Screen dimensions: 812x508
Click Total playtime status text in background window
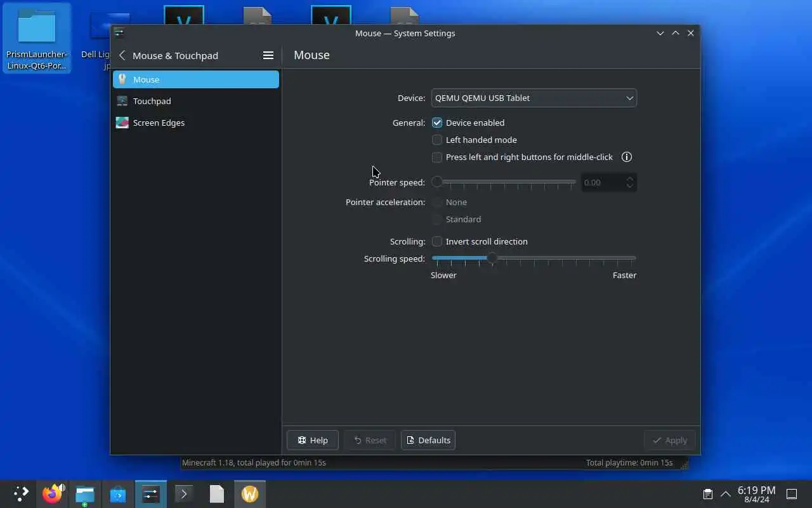click(x=629, y=462)
